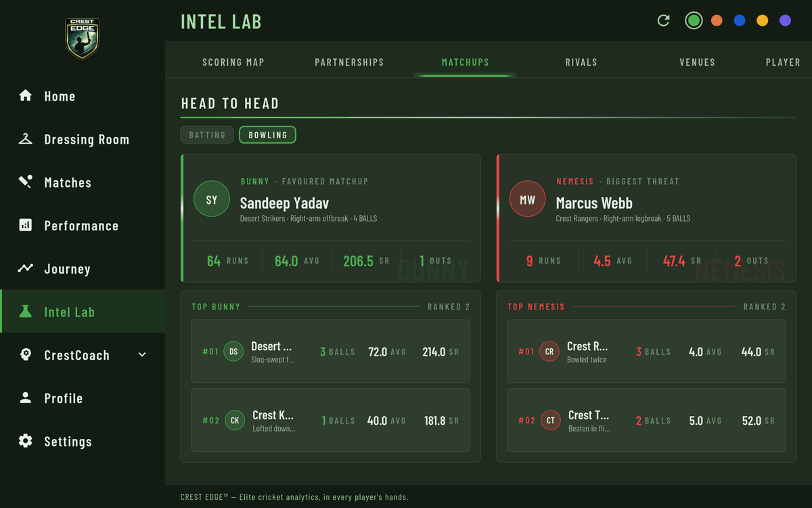Select the blue theme color
Image resolution: width=812 pixels, height=508 pixels.
[740, 20]
